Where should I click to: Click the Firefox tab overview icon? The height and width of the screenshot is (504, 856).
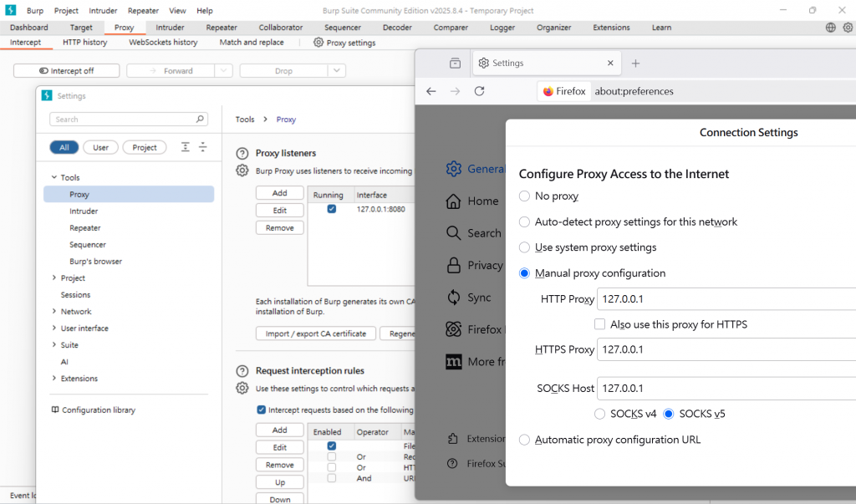(455, 64)
